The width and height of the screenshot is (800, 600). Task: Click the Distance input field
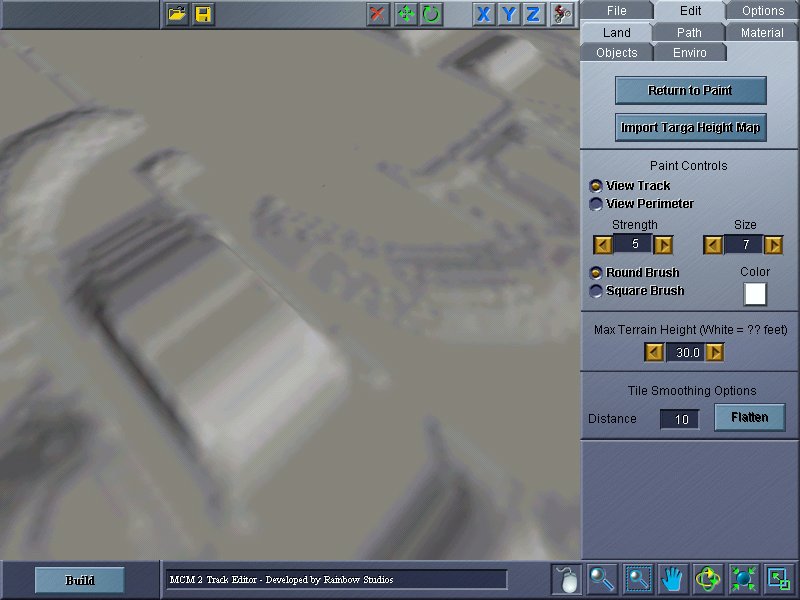(x=680, y=419)
